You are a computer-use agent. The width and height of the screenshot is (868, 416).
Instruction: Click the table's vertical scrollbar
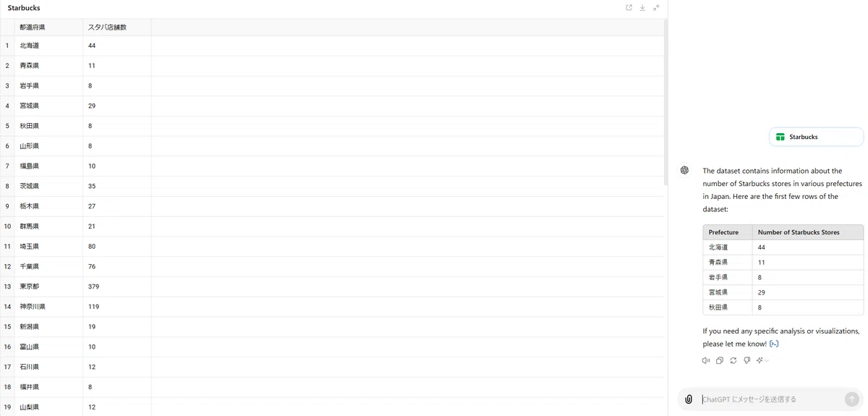(x=665, y=101)
